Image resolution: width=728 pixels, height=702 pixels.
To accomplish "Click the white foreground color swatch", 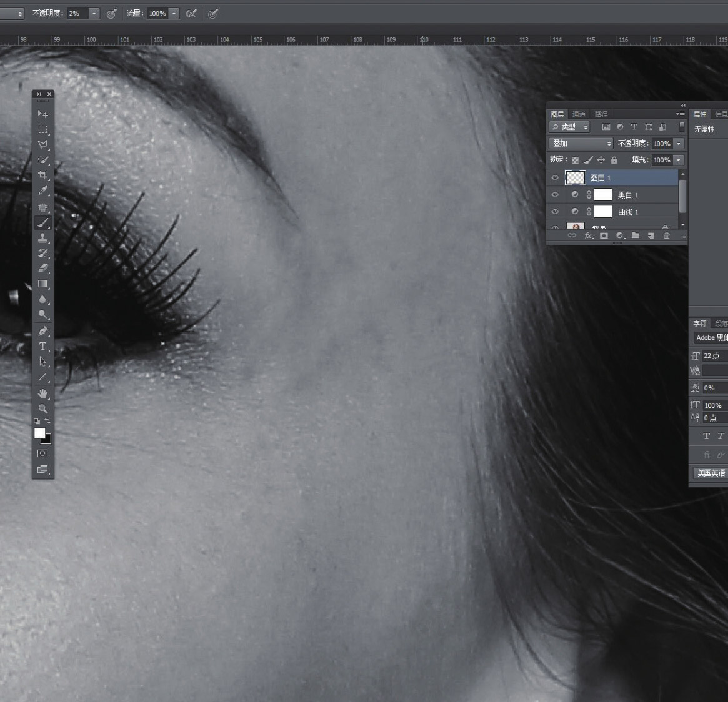I will [39, 433].
